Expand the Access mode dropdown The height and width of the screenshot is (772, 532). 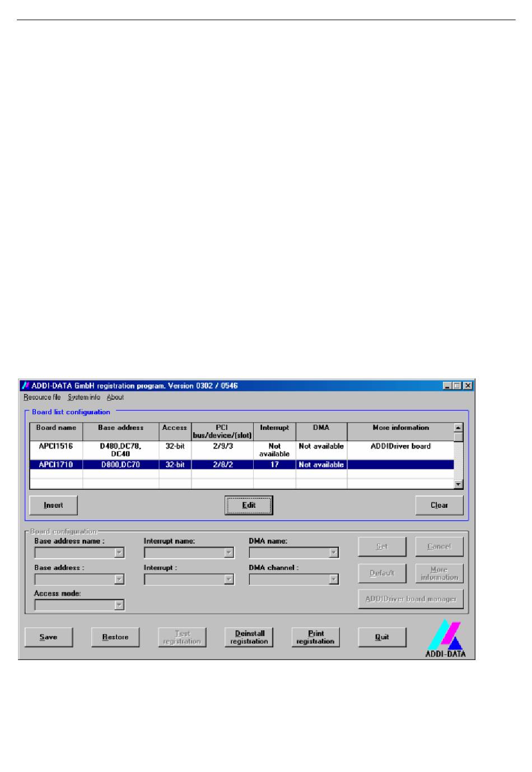pyautogui.click(x=119, y=605)
